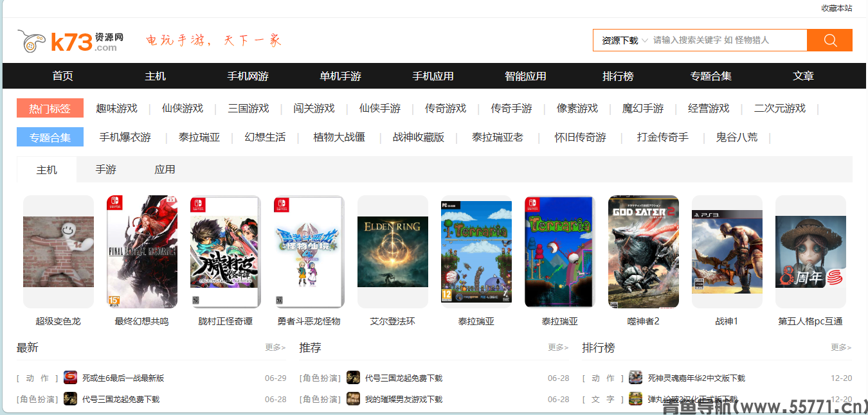Open the 排行榜 navigation item

coord(619,76)
